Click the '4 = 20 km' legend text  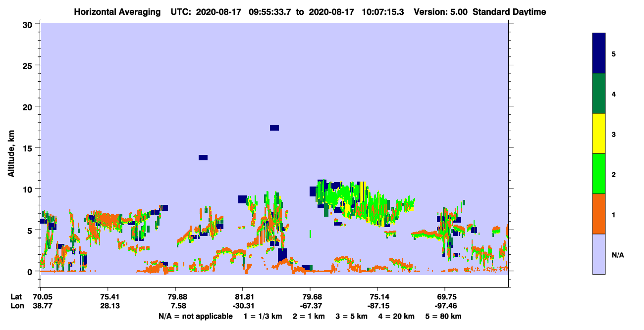click(x=397, y=316)
